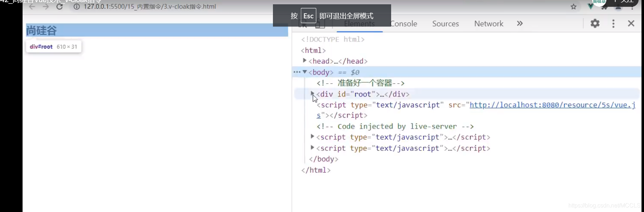The image size is (644, 212).
Task: Bookmark this page with the star icon
Action: click(573, 6)
